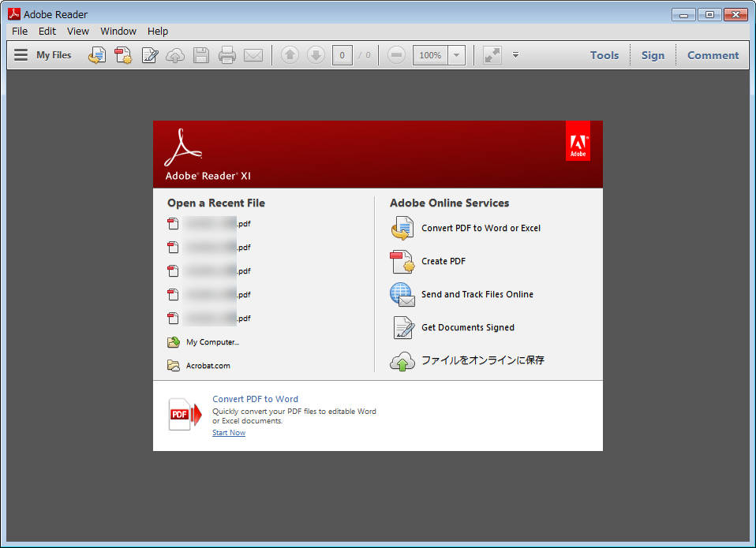Click the My Computer folder icon
Screen dimensions: 756x548
(x=174, y=342)
